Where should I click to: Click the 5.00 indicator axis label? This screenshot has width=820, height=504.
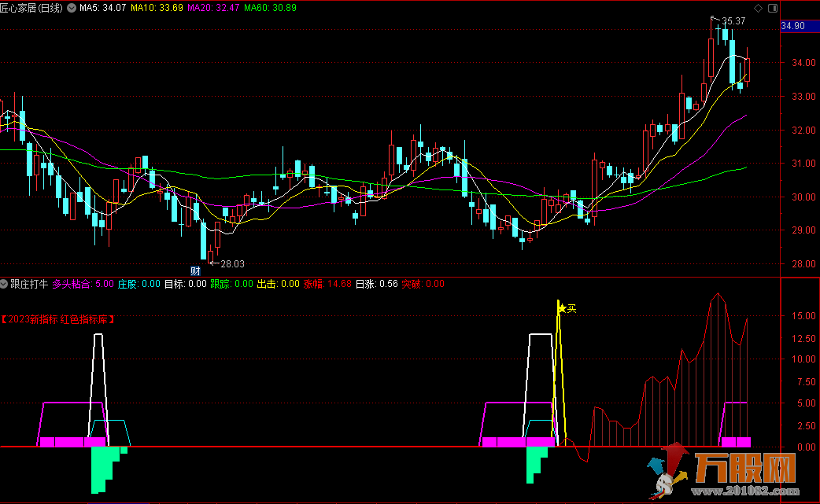[x=807, y=403]
